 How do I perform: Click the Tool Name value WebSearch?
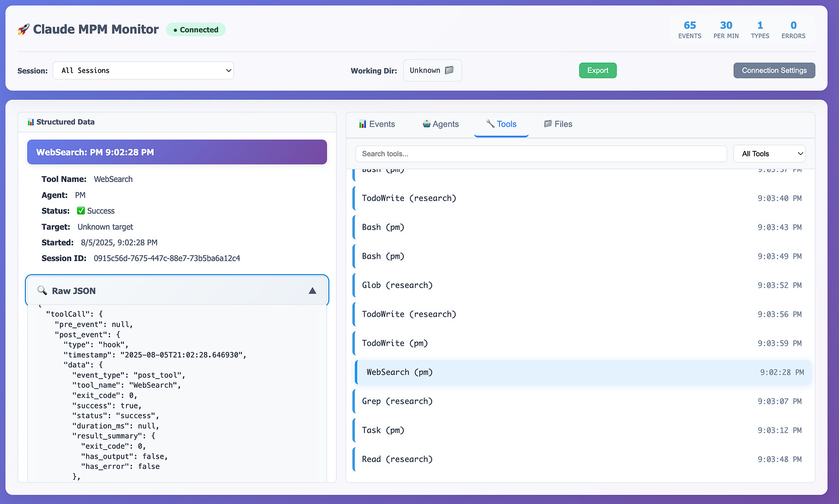114,179
